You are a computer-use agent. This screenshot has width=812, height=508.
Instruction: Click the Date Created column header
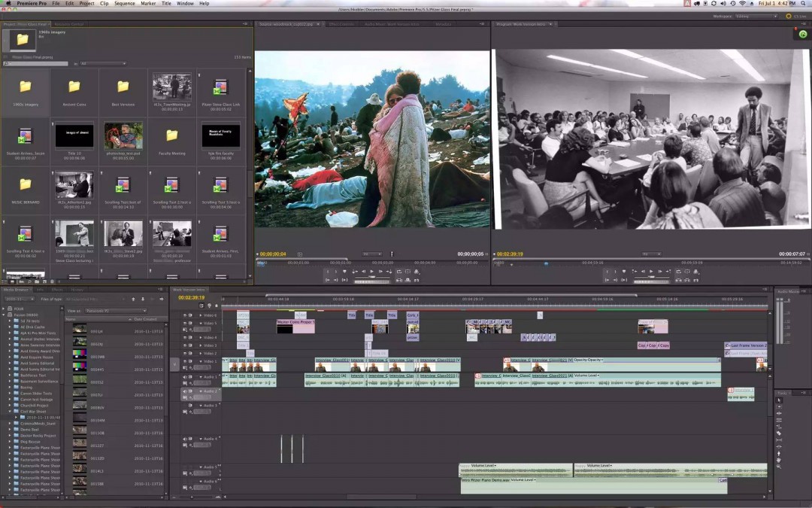click(x=145, y=319)
